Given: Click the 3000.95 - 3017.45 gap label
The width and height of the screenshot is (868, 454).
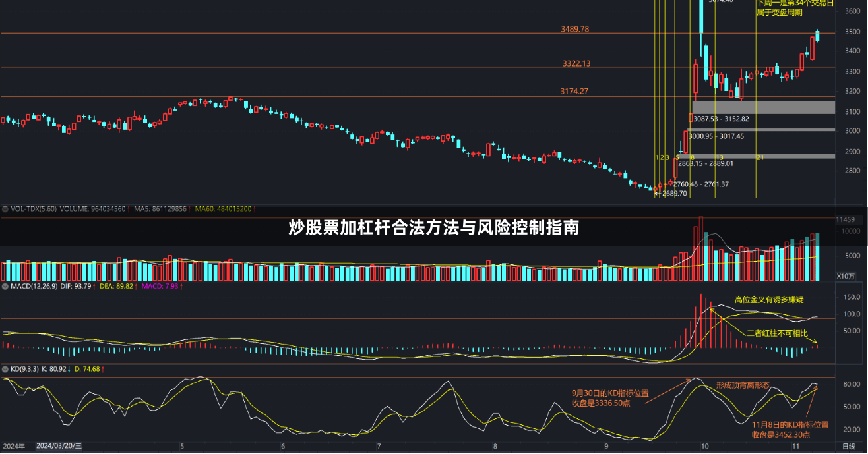Looking at the screenshot, I should (716, 136).
